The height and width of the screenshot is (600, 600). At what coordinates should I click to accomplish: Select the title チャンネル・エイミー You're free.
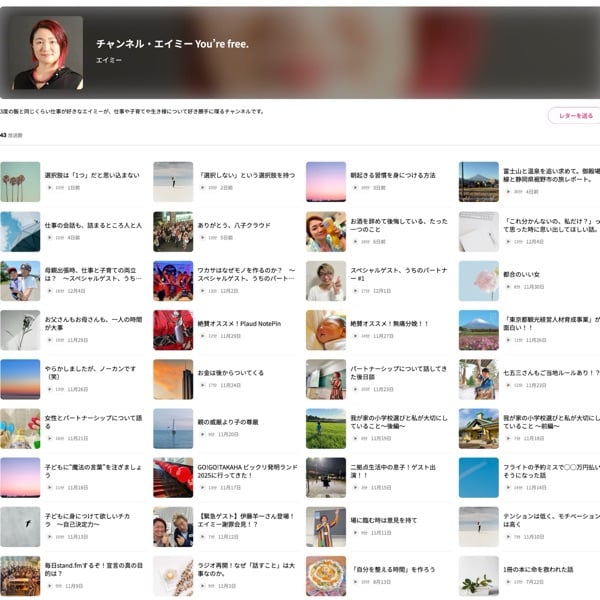(172, 44)
